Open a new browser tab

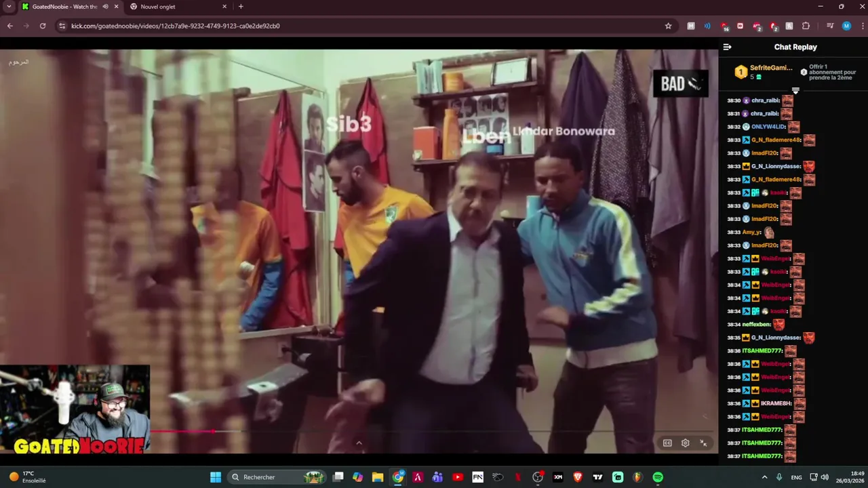pos(241,7)
